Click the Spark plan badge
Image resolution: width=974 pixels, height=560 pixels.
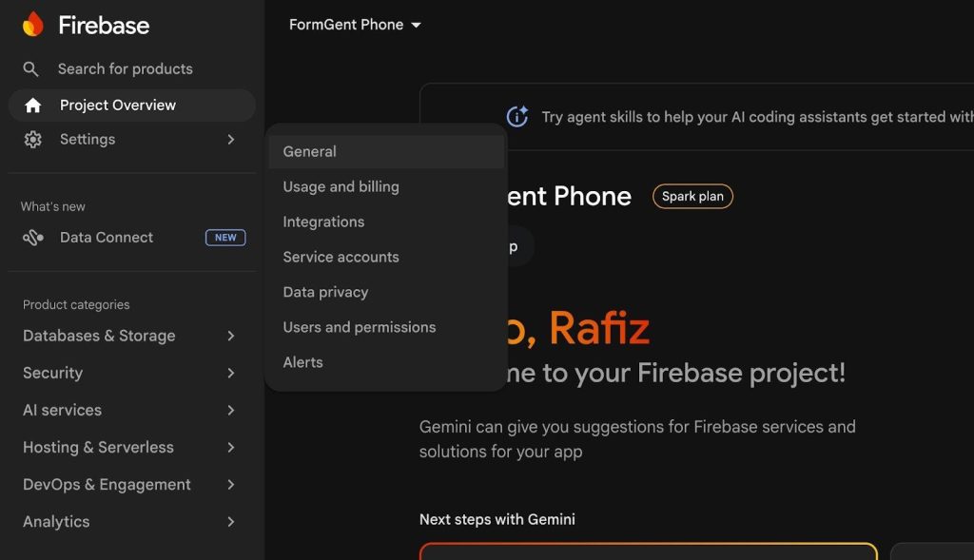coord(692,197)
